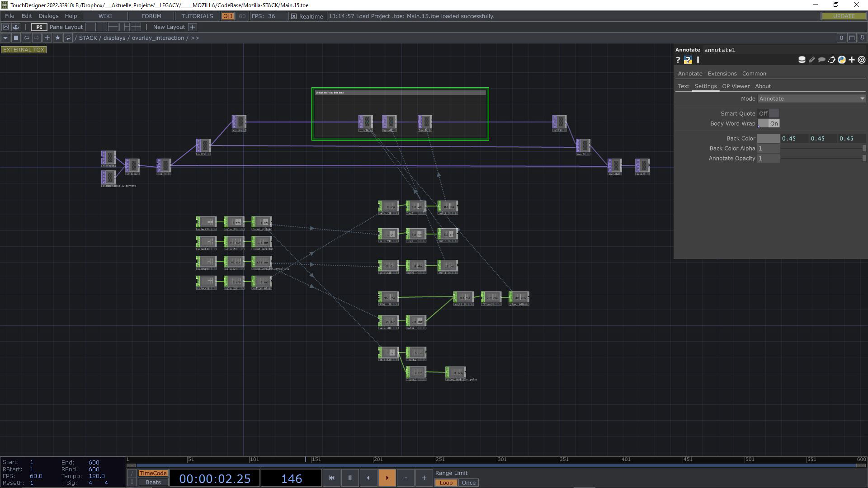868x488 pixels.
Task: Expand path with the >> chevrons
Action: 195,38
